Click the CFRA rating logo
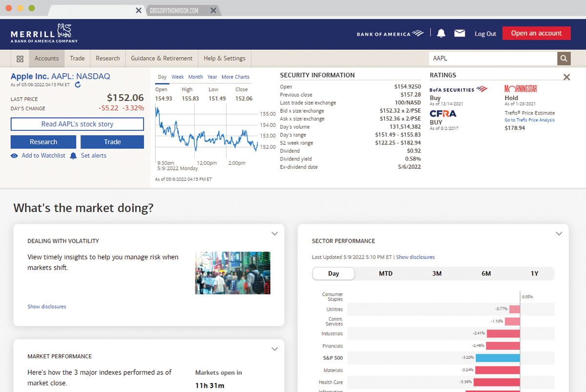 443,114
